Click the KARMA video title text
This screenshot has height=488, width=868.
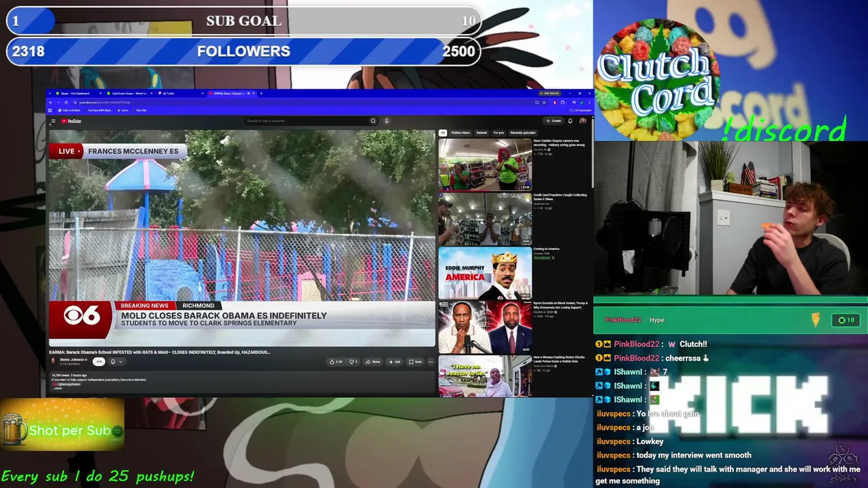(x=159, y=352)
